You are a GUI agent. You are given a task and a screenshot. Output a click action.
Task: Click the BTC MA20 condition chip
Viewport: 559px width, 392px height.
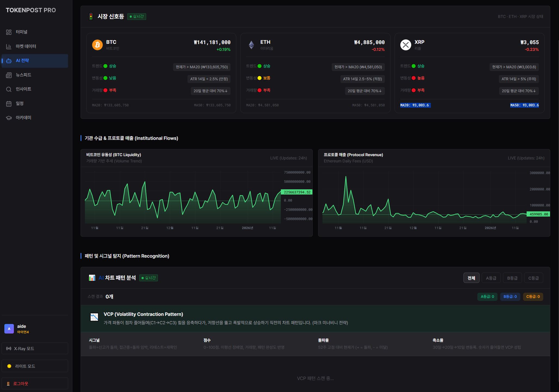[202, 67]
